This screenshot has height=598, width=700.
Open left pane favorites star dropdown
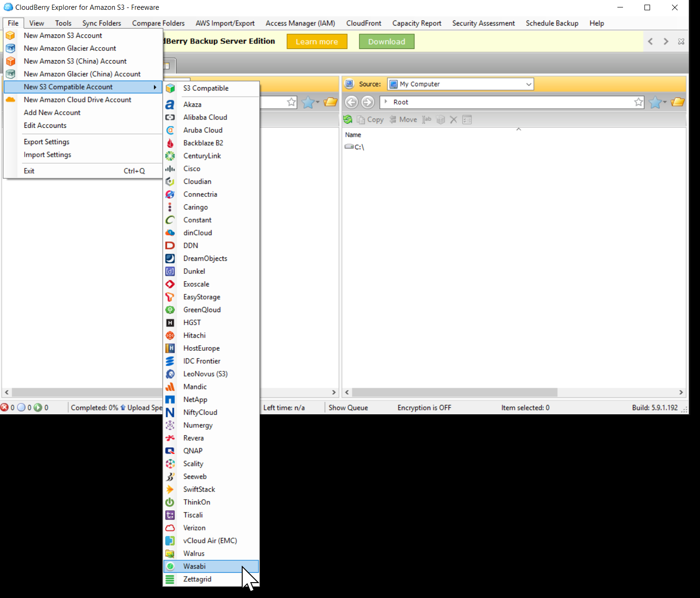(310, 102)
